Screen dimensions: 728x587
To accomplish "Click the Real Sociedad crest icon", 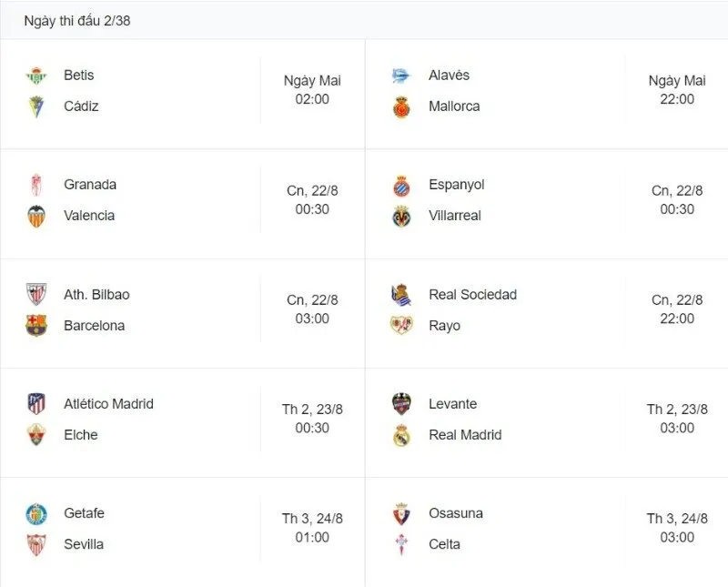I will click(401, 295).
